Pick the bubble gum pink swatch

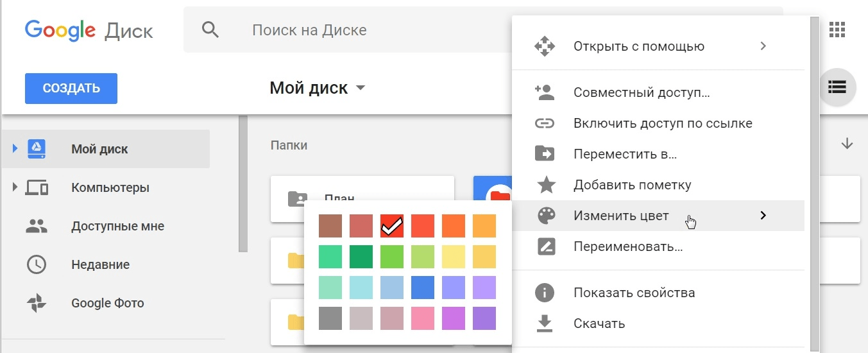(x=423, y=318)
